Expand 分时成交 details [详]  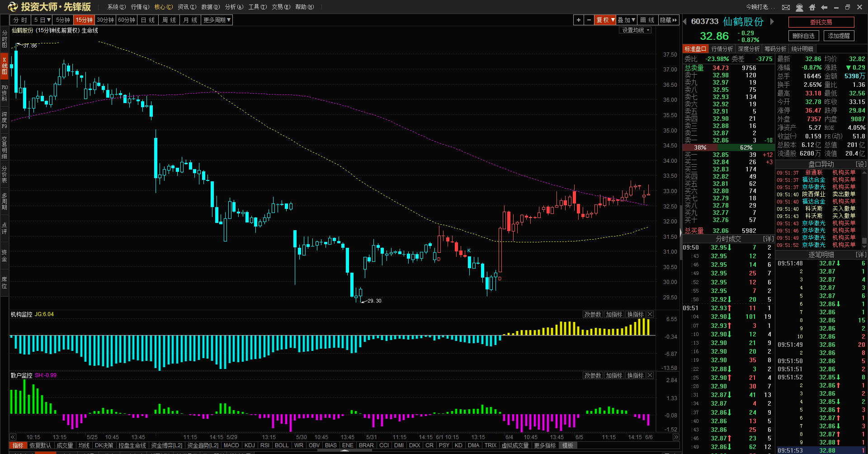pos(768,239)
